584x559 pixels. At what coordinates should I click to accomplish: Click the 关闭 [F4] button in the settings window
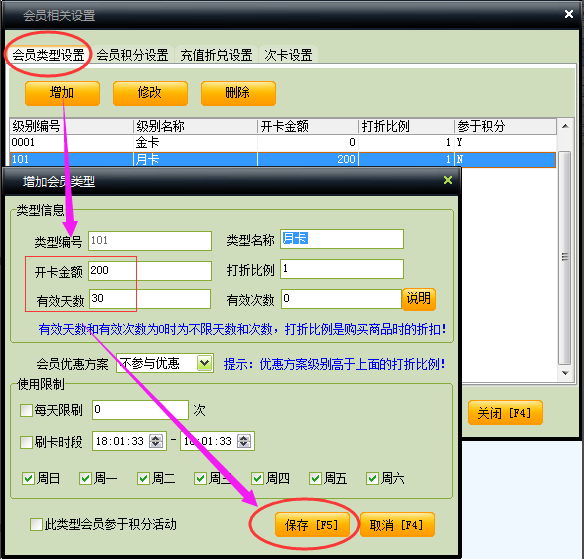(505, 413)
